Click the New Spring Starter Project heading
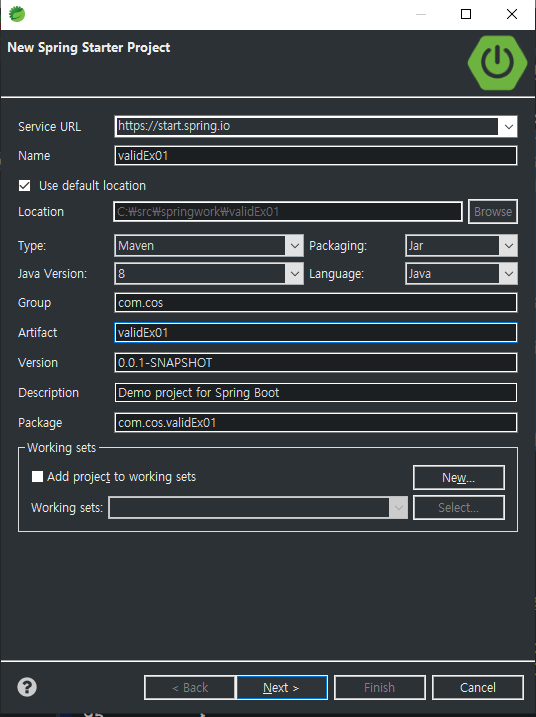536x717 pixels. click(x=89, y=48)
